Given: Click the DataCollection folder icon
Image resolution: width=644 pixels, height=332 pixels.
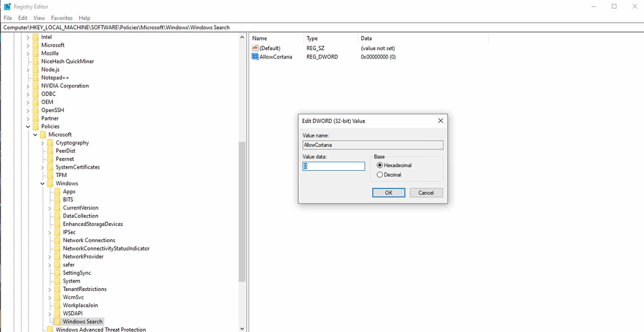Looking at the screenshot, I should (57, 216).
